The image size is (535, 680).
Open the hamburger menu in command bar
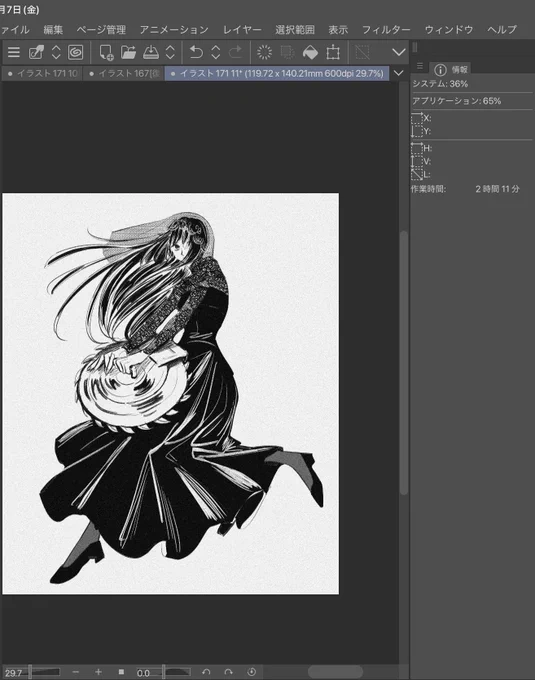pyautogui.click(x=14, y=52)
